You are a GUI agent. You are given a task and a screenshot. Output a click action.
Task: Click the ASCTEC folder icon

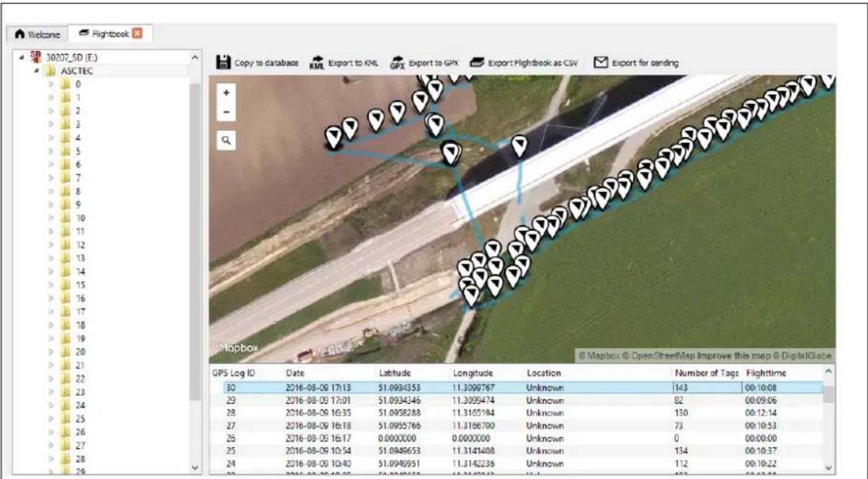50,70
